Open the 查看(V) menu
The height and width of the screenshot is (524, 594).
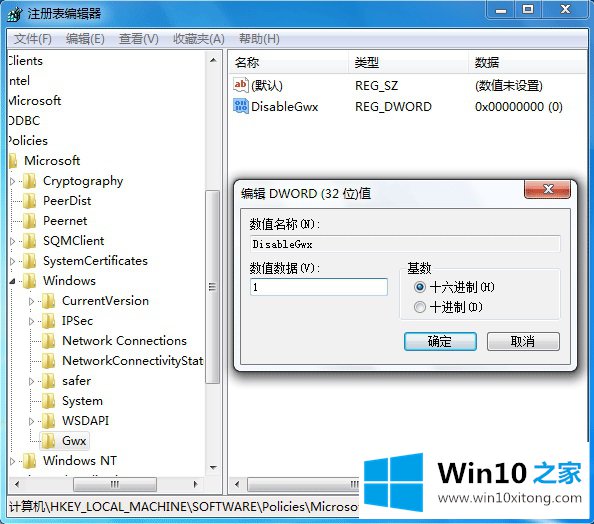click(x=139, y=39)
